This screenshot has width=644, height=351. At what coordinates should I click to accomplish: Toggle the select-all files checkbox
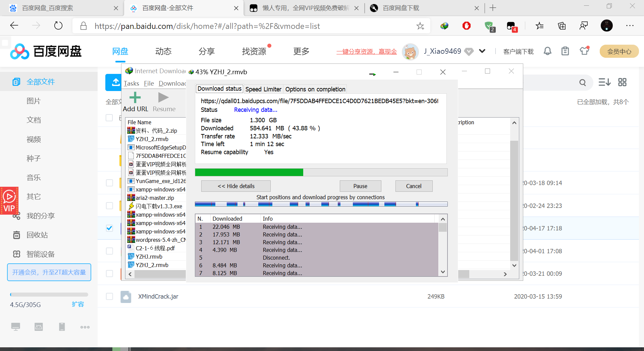click(109, 118)
